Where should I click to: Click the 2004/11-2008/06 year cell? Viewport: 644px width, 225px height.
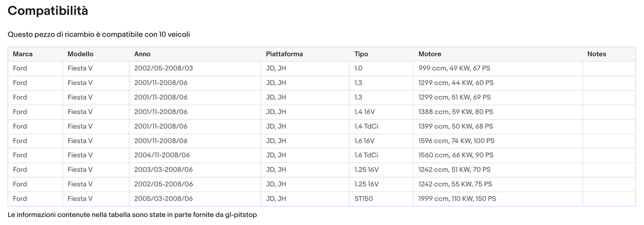tap(162, 155)
